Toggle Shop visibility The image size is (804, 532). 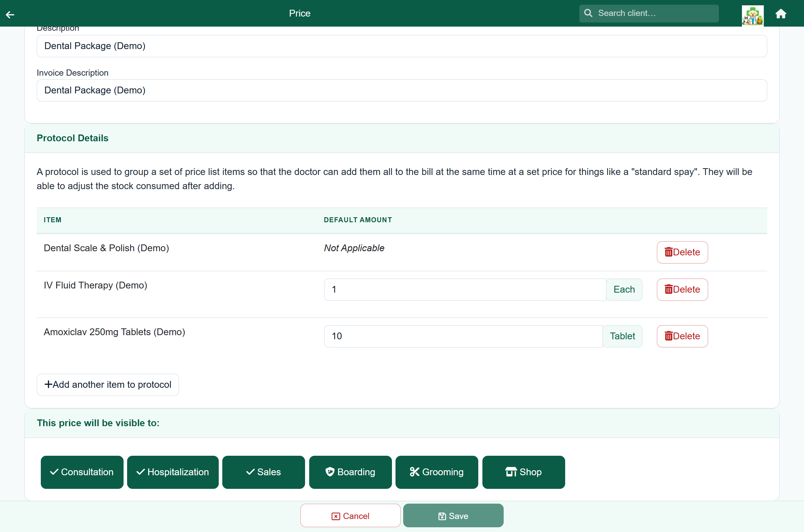(523, 472)
